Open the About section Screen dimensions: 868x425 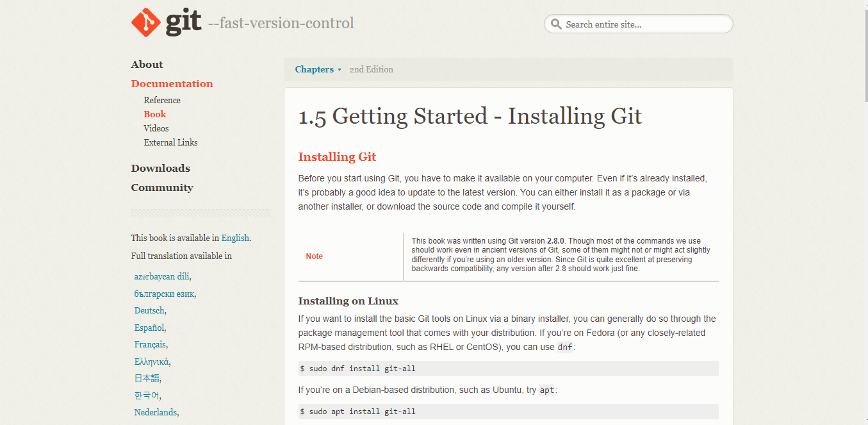147,64
